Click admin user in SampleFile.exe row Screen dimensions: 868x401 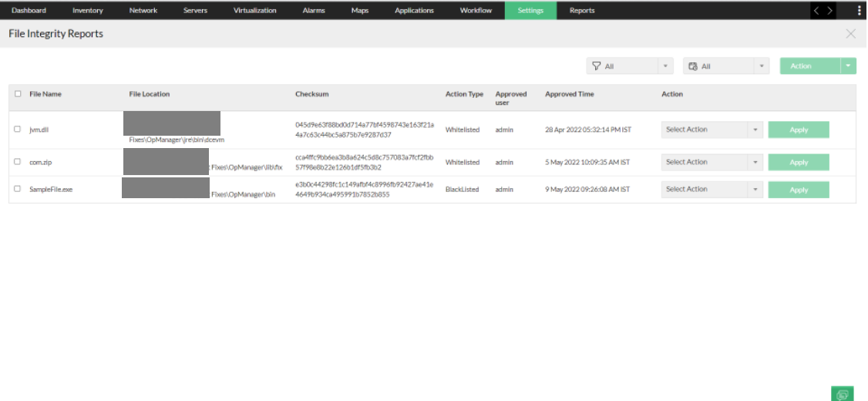(504, 190)
